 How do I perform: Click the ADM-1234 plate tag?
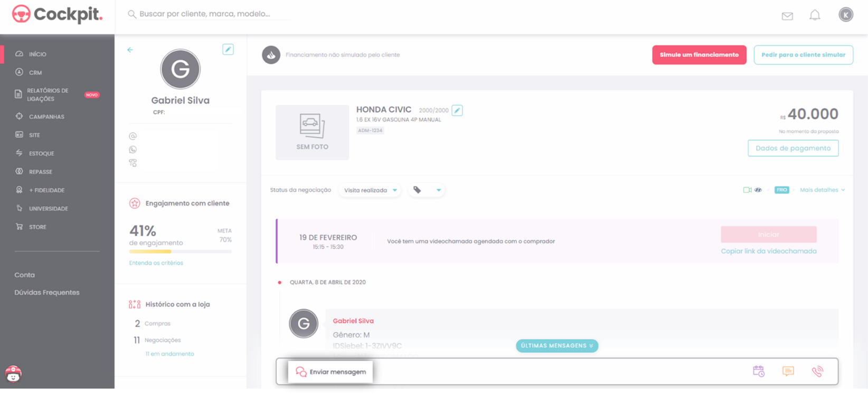coord(370,131)
